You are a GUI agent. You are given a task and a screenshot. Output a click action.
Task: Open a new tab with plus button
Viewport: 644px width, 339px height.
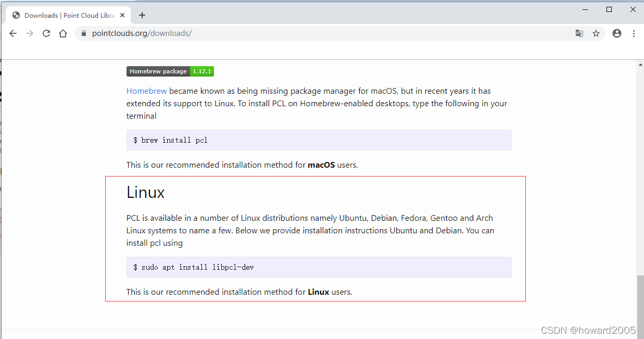pos(142,15)
